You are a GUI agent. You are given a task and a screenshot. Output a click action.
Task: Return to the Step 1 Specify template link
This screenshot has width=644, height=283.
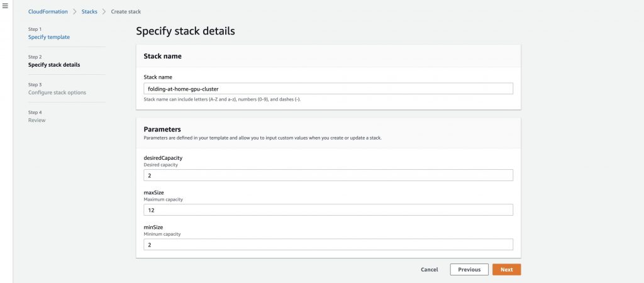[x=49, y=37]
